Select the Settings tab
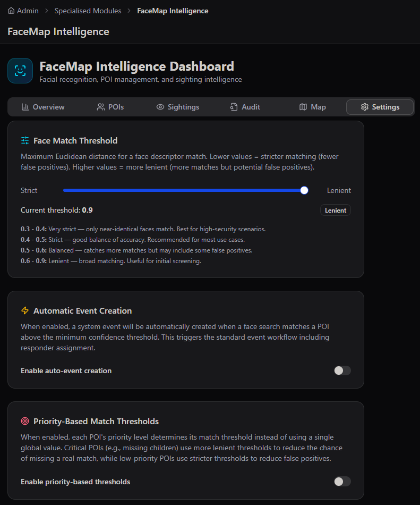 click(380, 107)
